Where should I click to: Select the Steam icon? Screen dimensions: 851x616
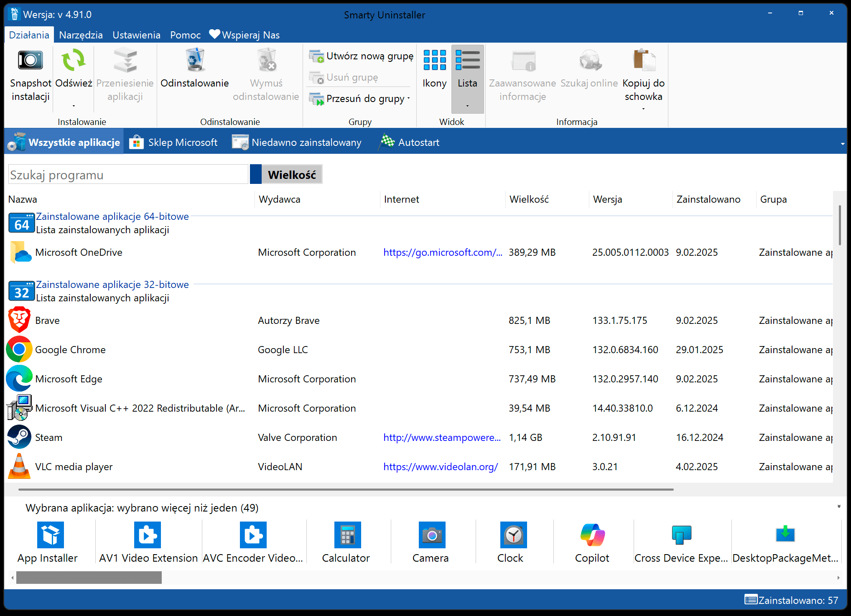[19, 437]
